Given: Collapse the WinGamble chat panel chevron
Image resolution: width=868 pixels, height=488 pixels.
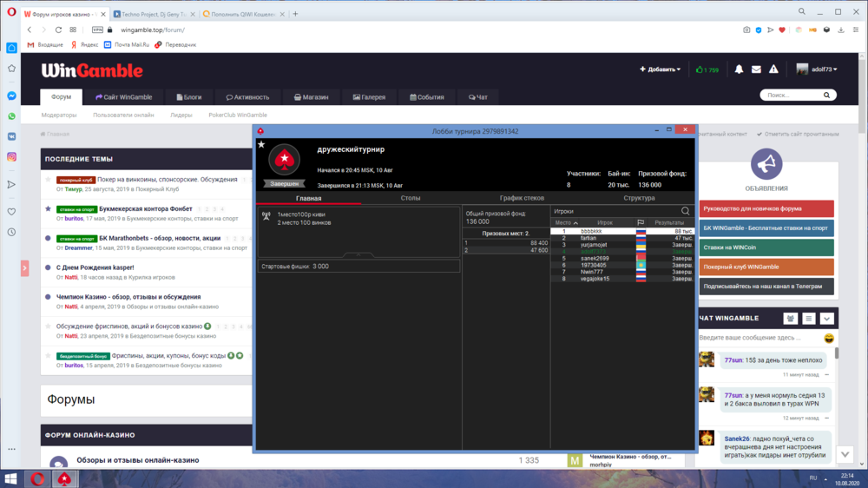Looking at the screenshot, I should pos(826,319).
